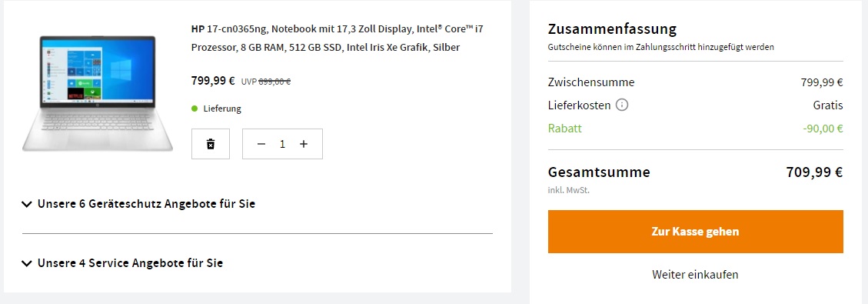Click the chevron beside Service Angebote
Screen dimensions: 868x304
click(27, 263)
